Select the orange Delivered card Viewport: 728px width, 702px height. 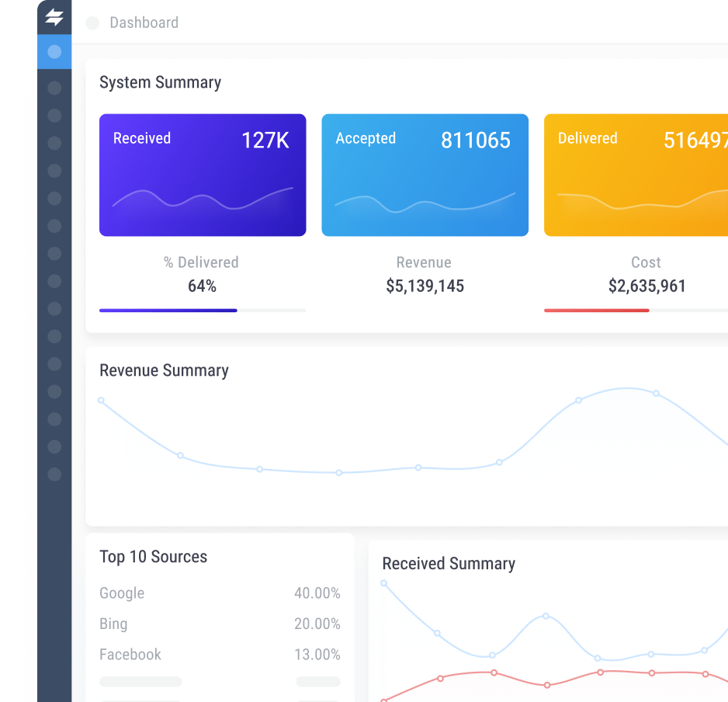[x=636, y=175]
